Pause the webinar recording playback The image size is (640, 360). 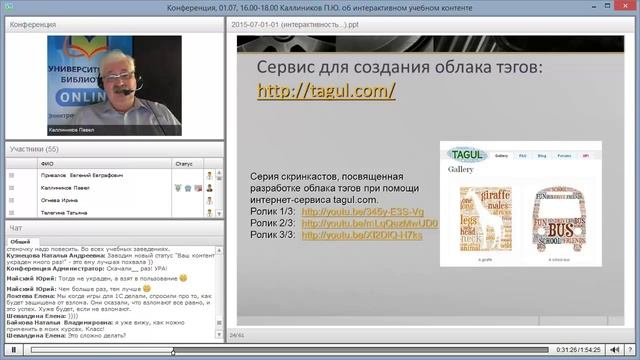pyautogui.click(x=13, y=350)
